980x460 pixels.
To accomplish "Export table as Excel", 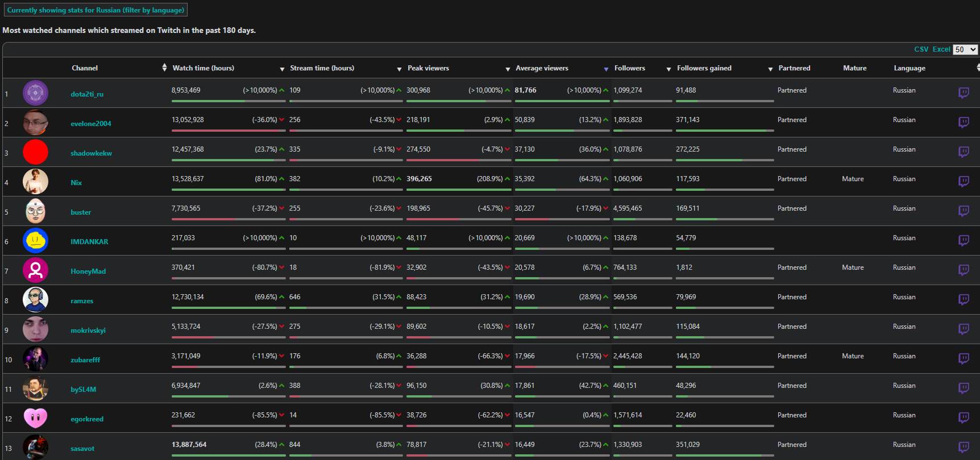I will click(941, 49).
